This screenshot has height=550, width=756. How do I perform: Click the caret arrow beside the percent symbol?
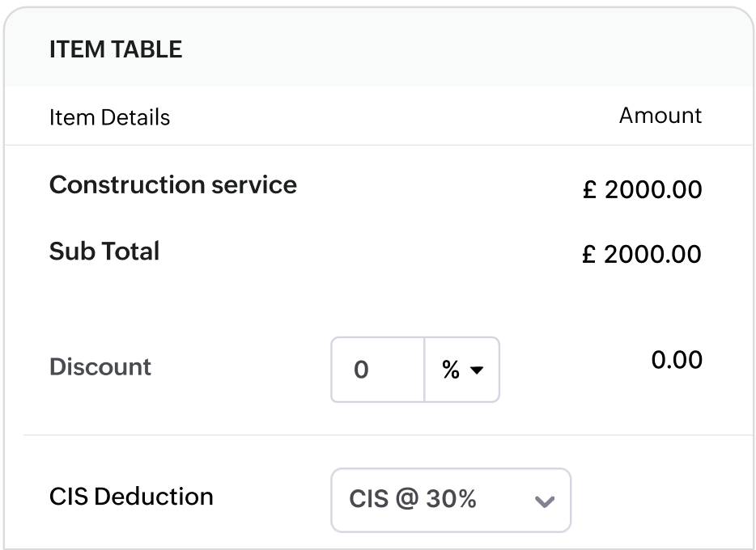[477, 370]
